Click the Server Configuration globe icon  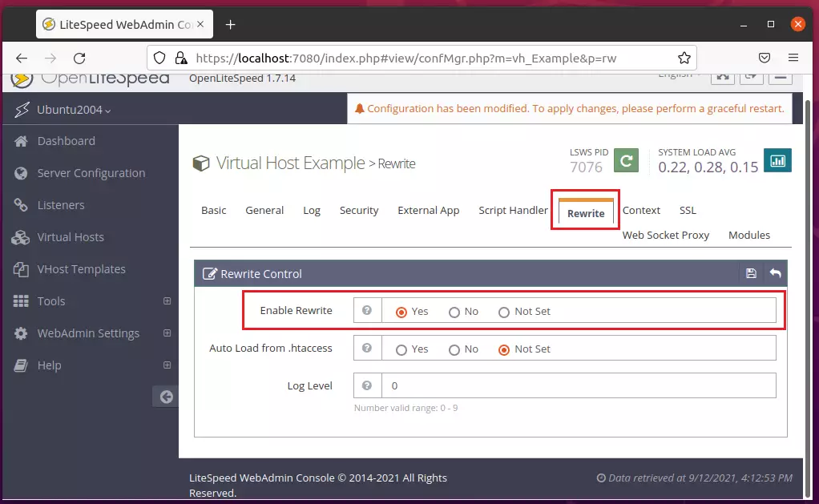pos(21,173)
